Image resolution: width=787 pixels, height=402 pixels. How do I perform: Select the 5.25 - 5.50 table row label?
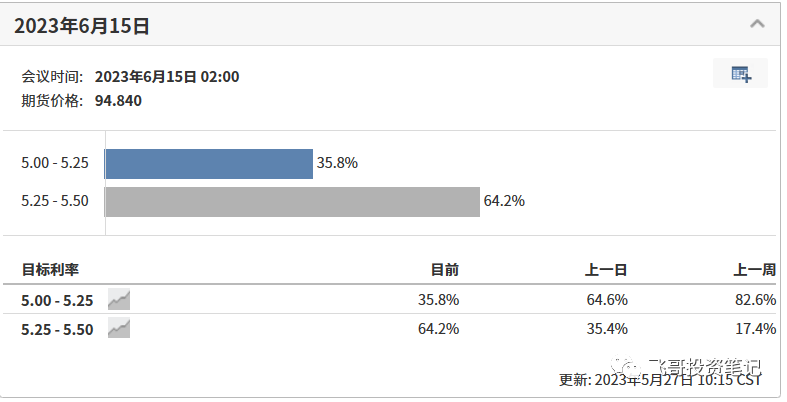pos(57,330)
